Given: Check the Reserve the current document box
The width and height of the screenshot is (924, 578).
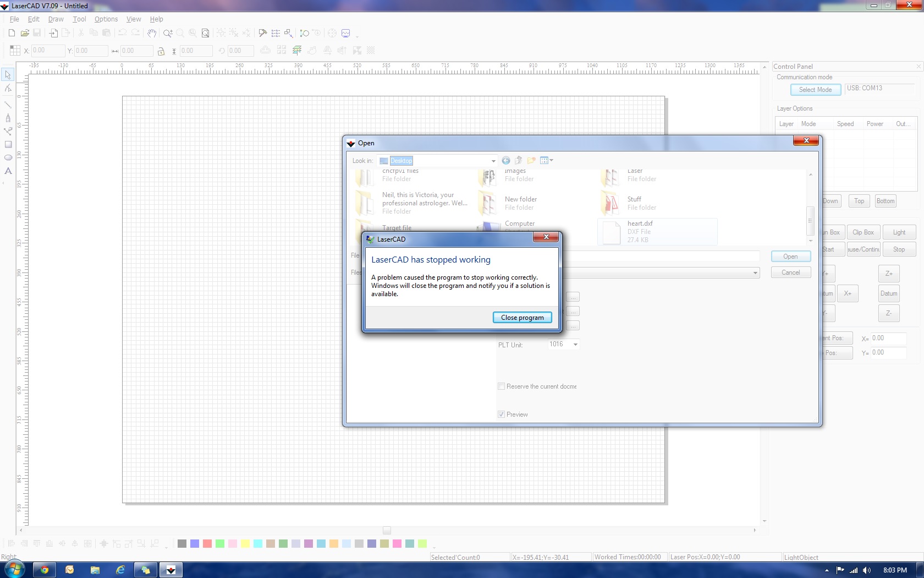Looking at the screenshot, I should click(501, 386).
